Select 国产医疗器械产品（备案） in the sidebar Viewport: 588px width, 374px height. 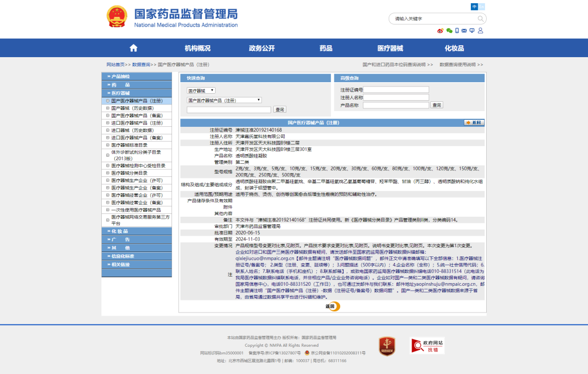(137, 115)
